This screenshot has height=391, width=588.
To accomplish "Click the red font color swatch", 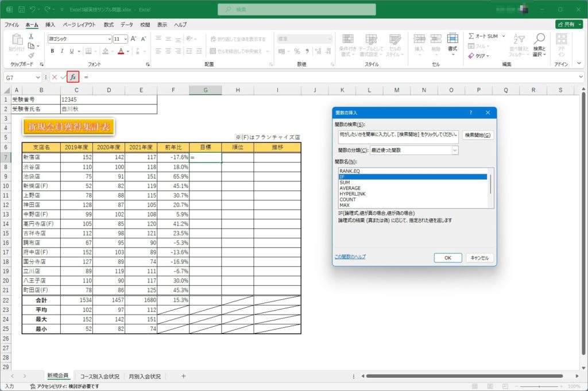I will pos(121,51).
